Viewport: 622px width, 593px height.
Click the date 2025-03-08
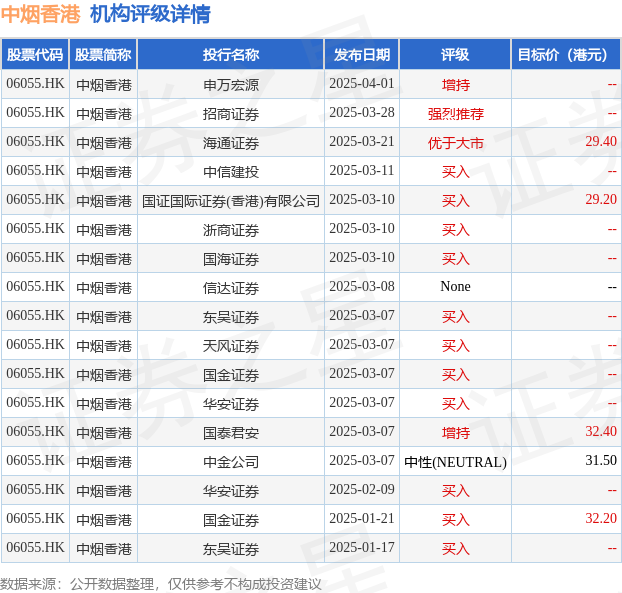[362, 286]
